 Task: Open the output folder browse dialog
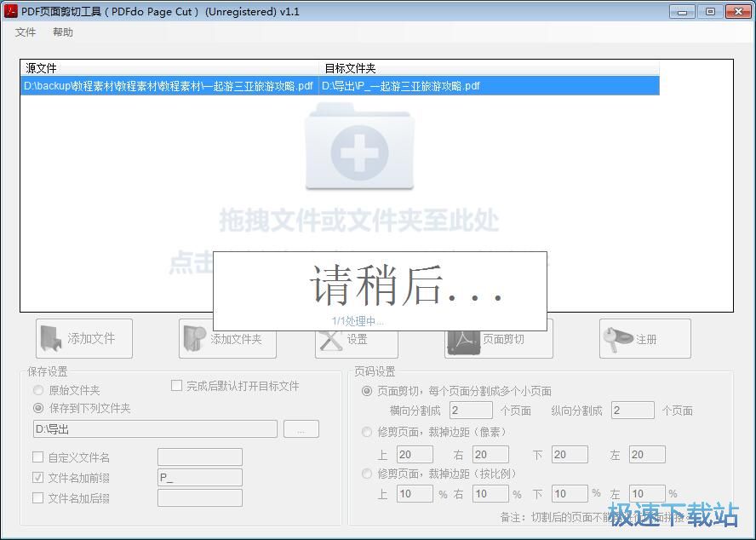(x=301, y=429)
